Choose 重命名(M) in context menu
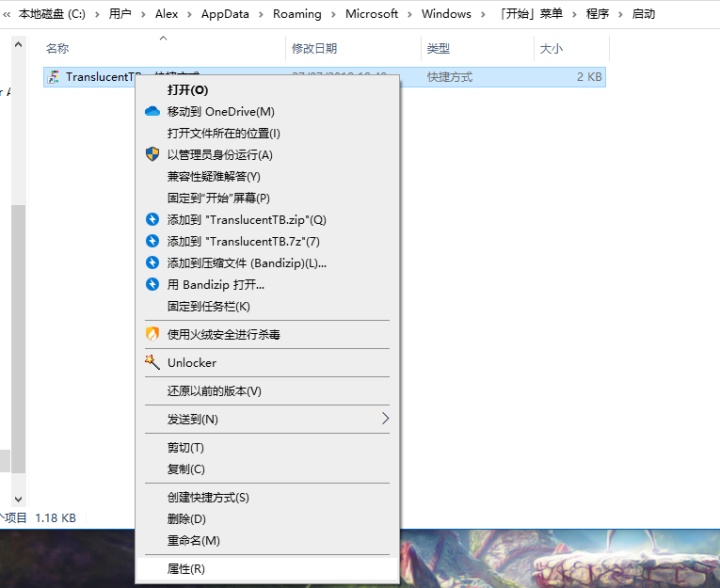Viewport: 720px width, 588px height. tap(267, 541)
